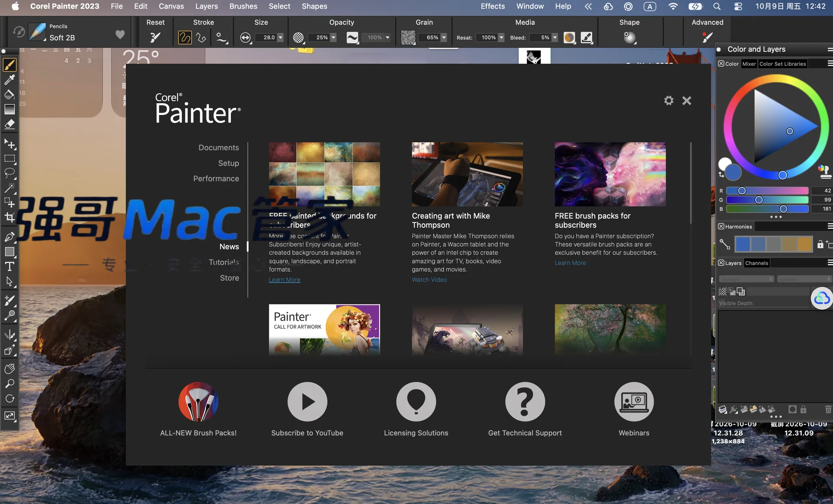Screen dimensions: 833x504
Task: Close the Color panel checkbox
Action: [x=721, y=64]
